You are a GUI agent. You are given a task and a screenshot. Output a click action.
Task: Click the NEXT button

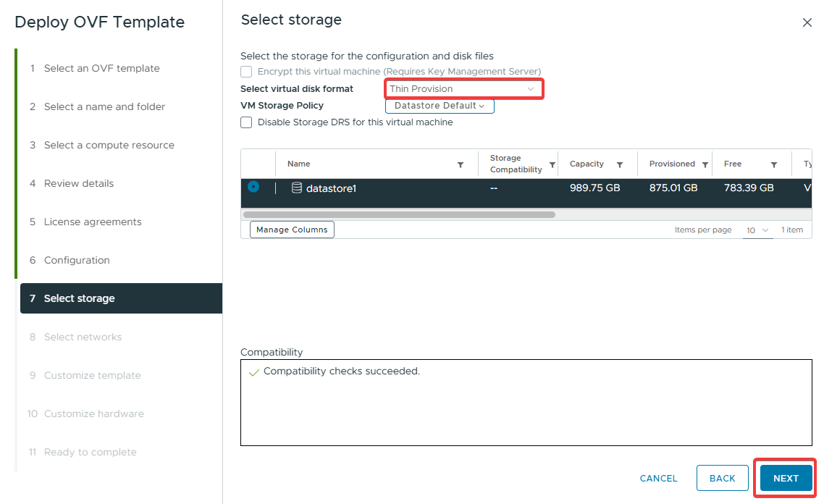[786, 478]
